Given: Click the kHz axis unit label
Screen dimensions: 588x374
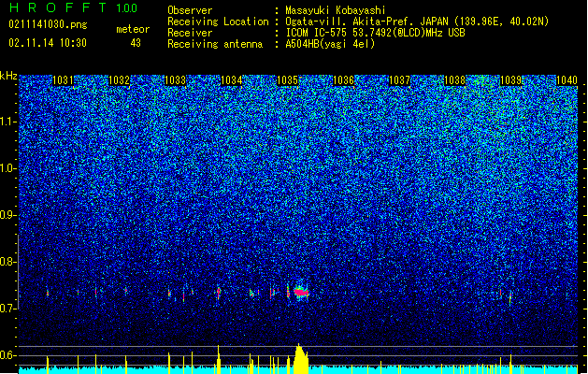Looking at the screenshot, I should tap(8, 76).
